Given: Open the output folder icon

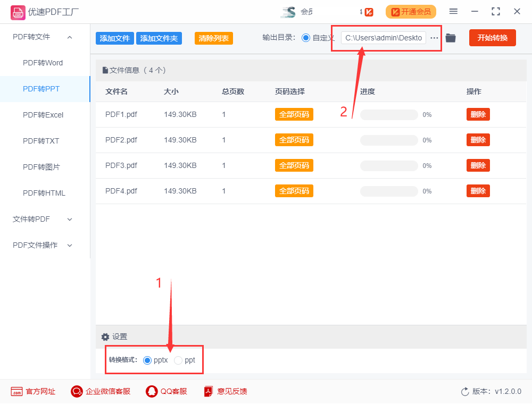Looking at the screenshot, I should pos(451,38).
